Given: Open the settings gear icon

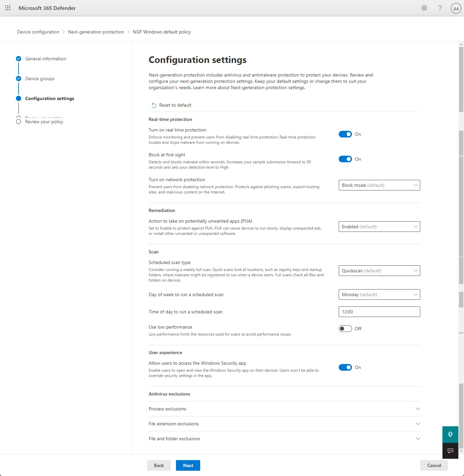Looking at the screenshot, I should (x=424, y=8).
